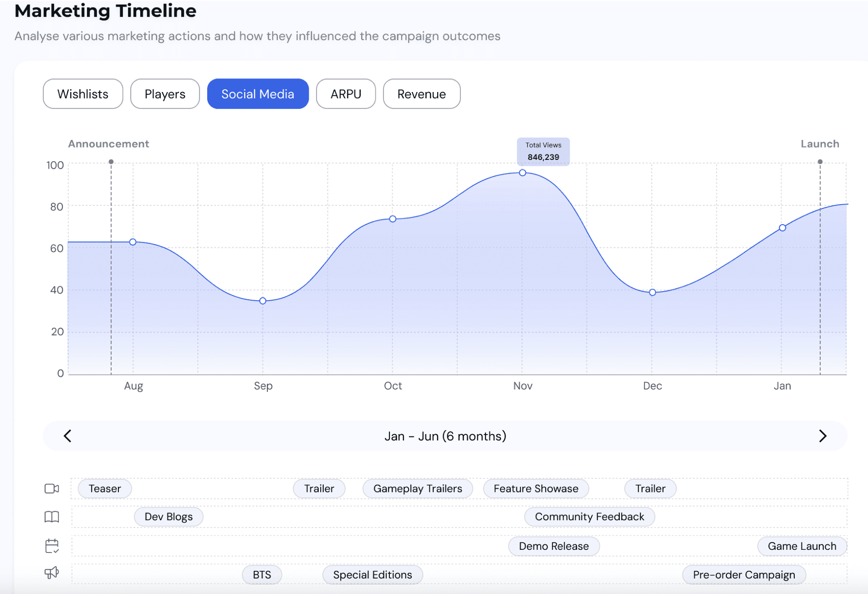This screenshot has height=594, width=868.
Task: Switch to the Wishlists tab
Action: [83, 94]
